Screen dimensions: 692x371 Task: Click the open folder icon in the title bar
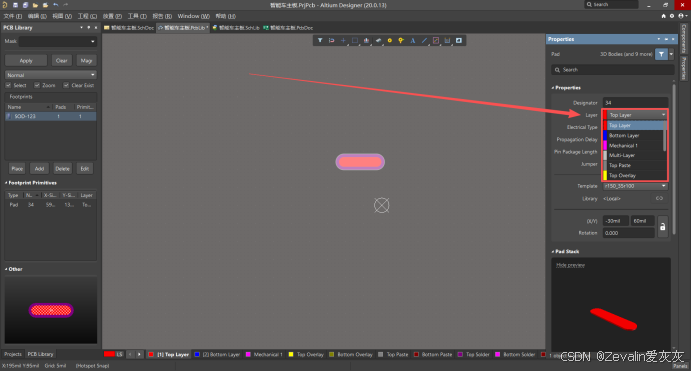pos(35,5)
